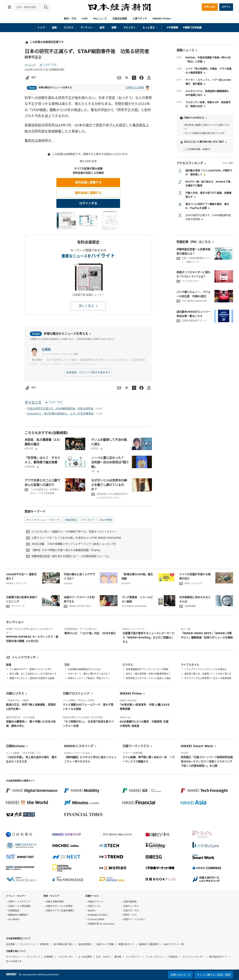239x980 pixels.
Task: Toggle フォローする beside bottom サイエンス heading
Action: click(x=54, y=402)
